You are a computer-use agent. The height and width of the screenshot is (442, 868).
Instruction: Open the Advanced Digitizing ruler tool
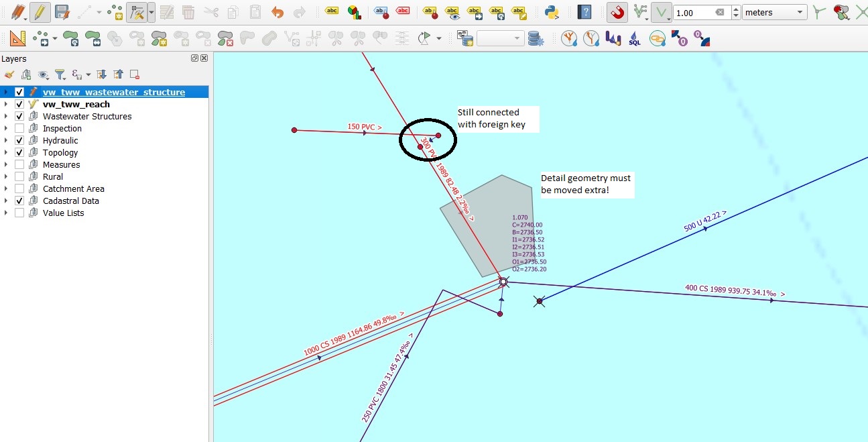[17, 39]
